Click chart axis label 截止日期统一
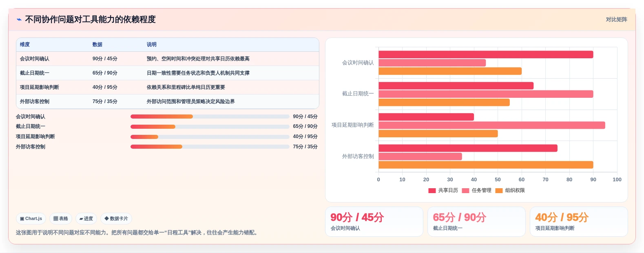The width and height of the screenshot is (644, 253). click(358, 94)
